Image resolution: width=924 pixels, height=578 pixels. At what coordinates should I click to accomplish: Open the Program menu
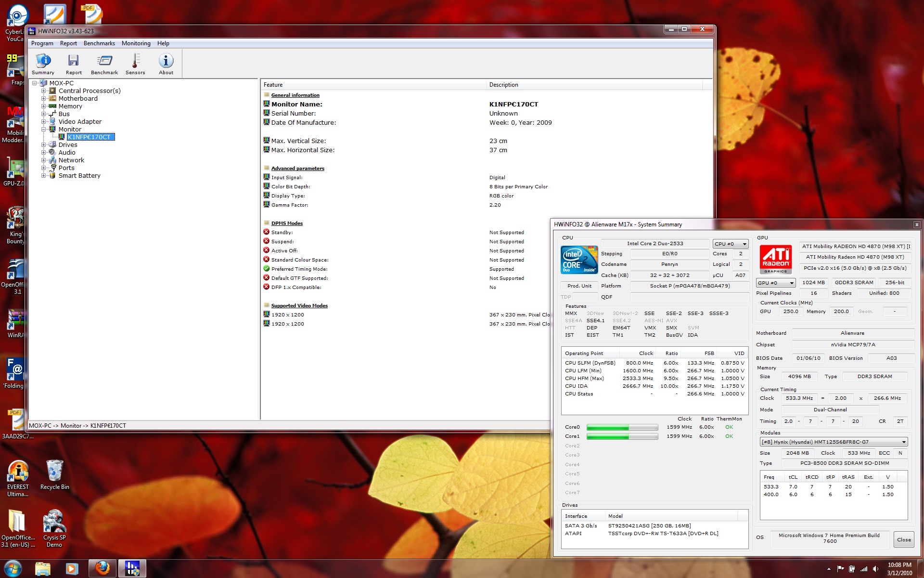[x=42, y=43]
